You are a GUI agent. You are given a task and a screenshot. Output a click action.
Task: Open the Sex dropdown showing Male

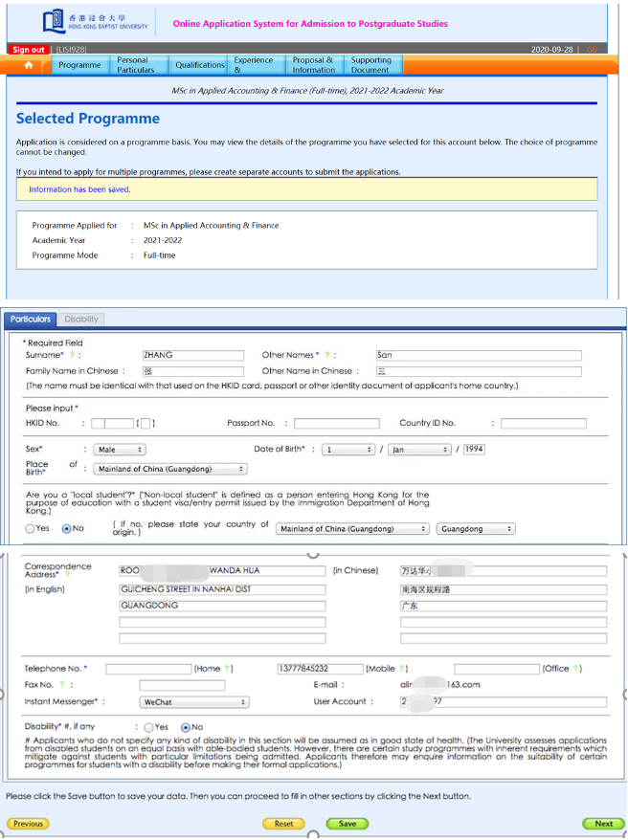pyautogui.click(x=120, y=450)
